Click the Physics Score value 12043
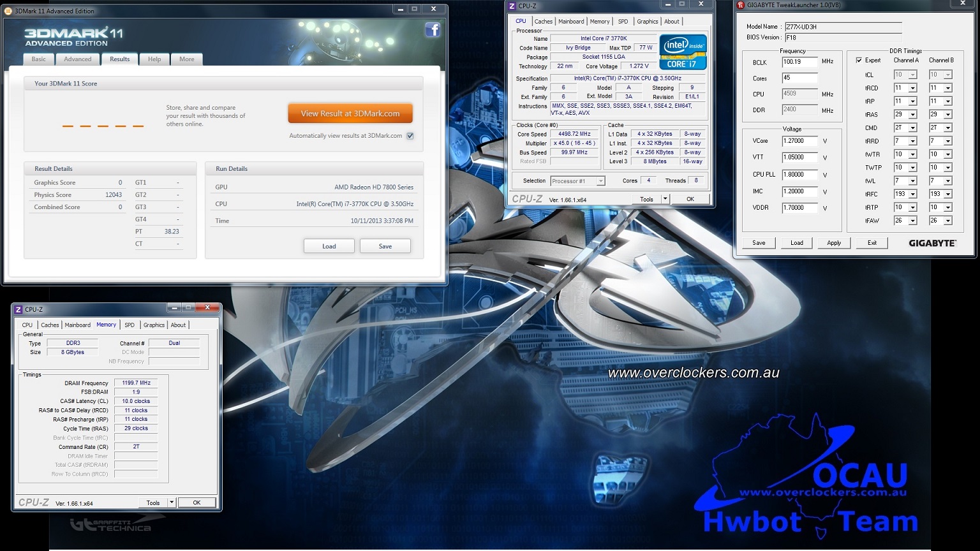 tap(114, 195)
